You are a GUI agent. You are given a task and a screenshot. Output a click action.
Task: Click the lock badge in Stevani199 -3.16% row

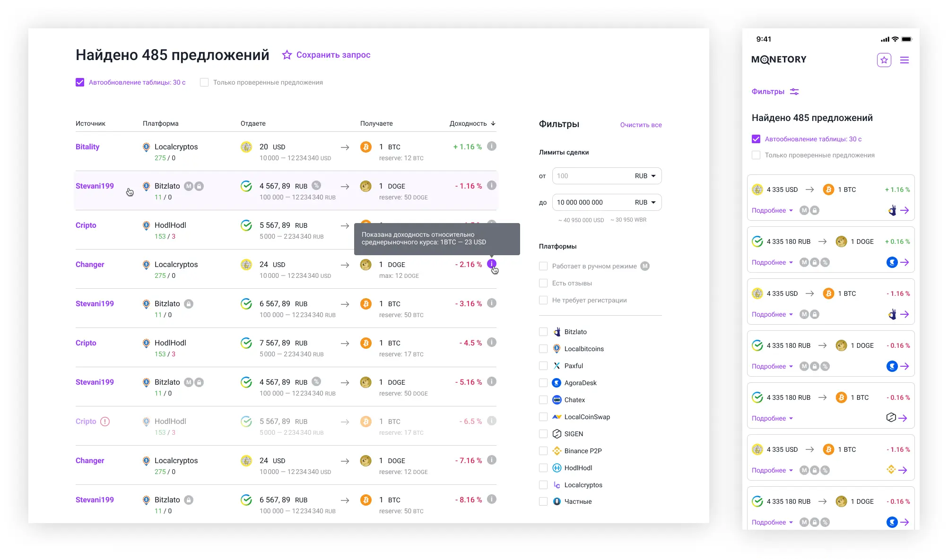[189, 304]
